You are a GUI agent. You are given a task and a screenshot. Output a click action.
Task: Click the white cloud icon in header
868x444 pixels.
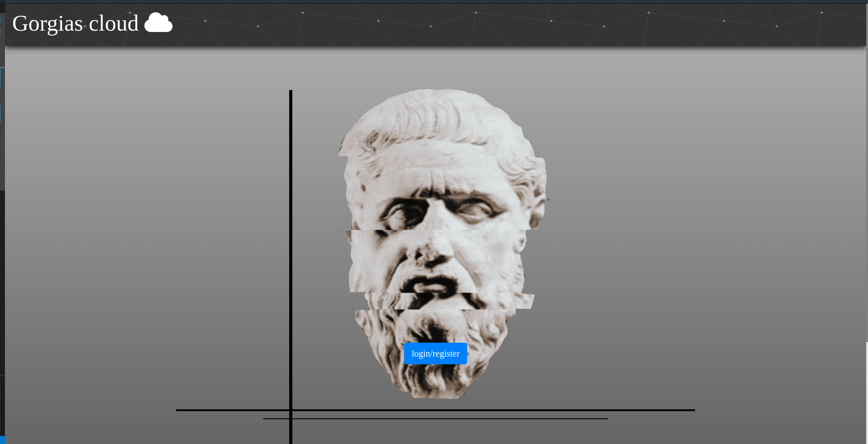pyautogui.click(x=158, y=23)
